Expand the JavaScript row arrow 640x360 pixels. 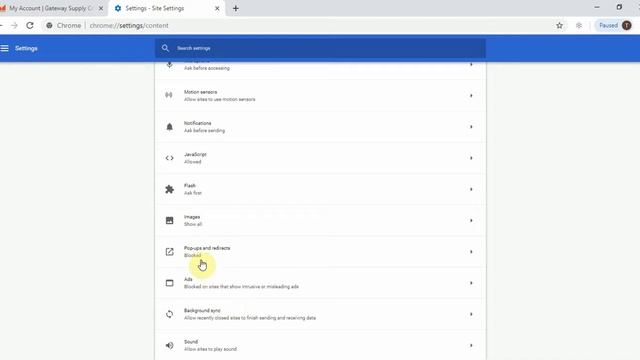click(471, 158)
